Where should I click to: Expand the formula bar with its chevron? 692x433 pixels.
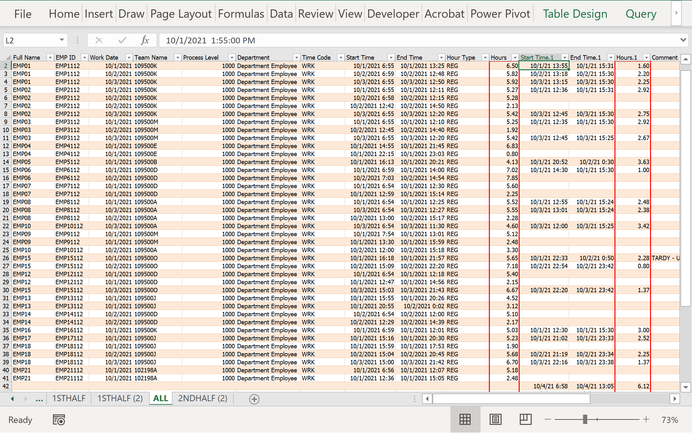[x=683, y=40]
